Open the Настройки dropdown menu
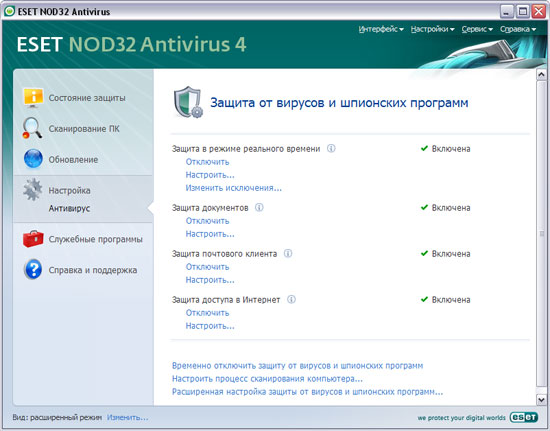The width and height of the screenshot is (550, 431). coord(432,29)
